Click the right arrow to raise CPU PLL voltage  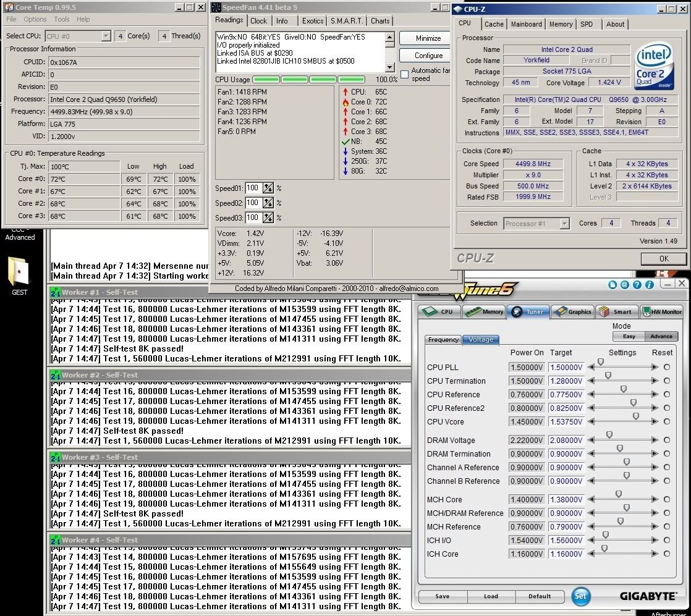click(655, 367)
